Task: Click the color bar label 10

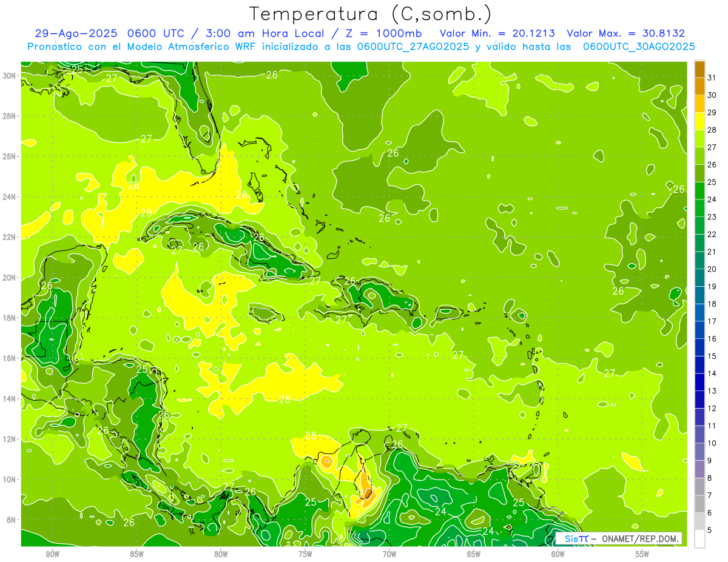Action: (712, 443)
